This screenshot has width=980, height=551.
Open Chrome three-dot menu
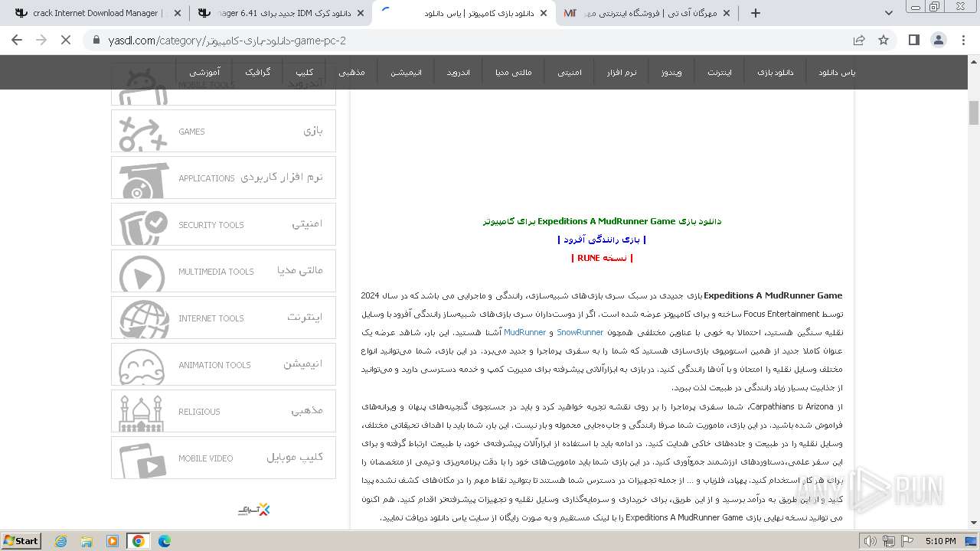[962, 40]
